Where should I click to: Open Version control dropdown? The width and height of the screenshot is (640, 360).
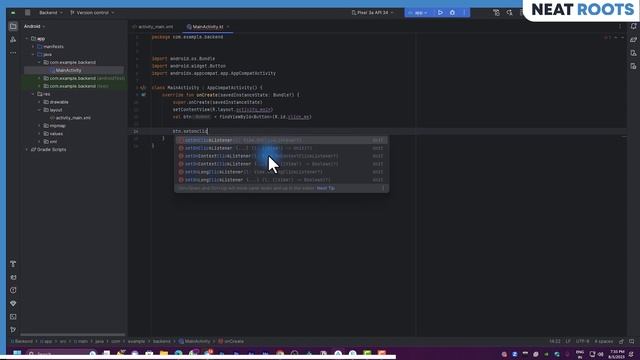[x=92, y=13]
